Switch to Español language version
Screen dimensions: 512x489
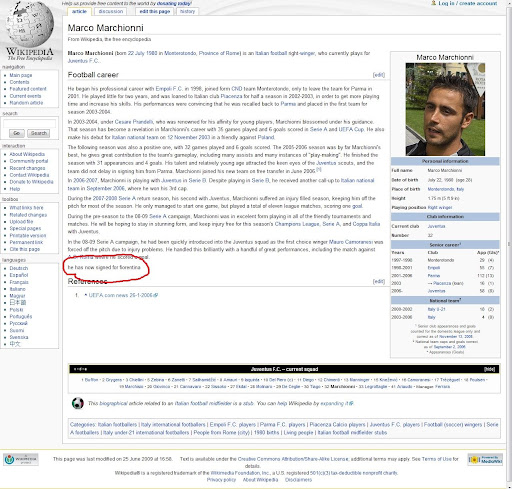coord(19,275)
